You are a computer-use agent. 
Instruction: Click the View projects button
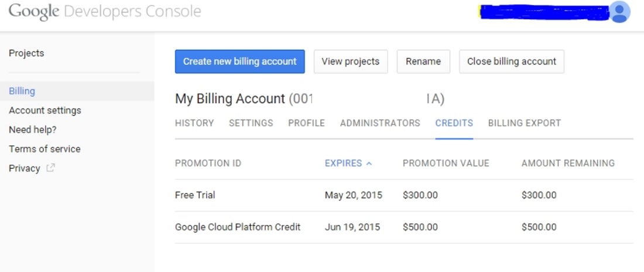pos(350,62)
